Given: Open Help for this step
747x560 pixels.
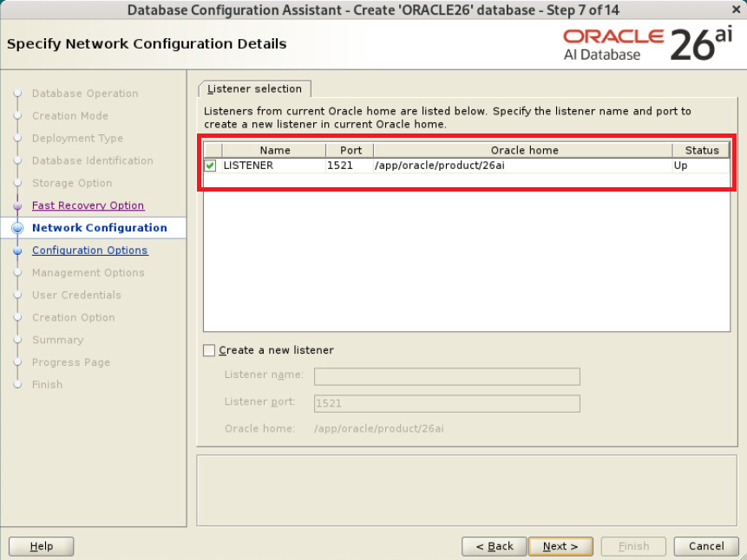Looking at the screenshot, I should (x=42, y=546).
